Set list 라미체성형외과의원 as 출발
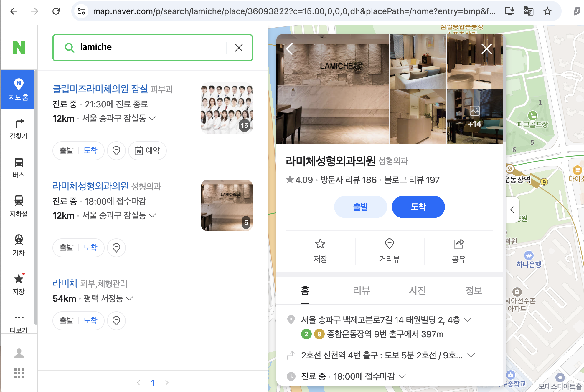584x392 pixels. [67, 248]
